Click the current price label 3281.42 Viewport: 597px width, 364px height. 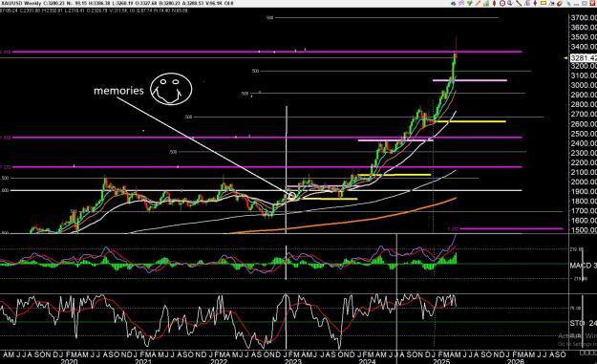584,58
